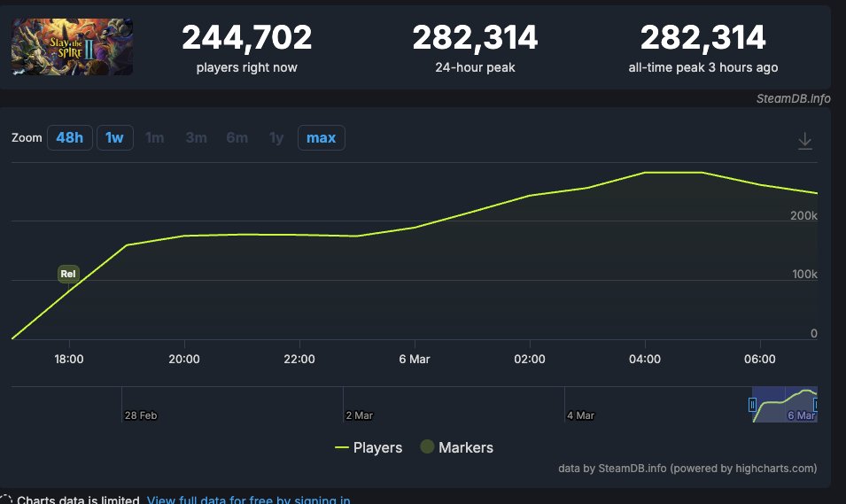Click the 'data by SteamDB.info' footer credit
846x504 pixels.
[x=687, y=469]
